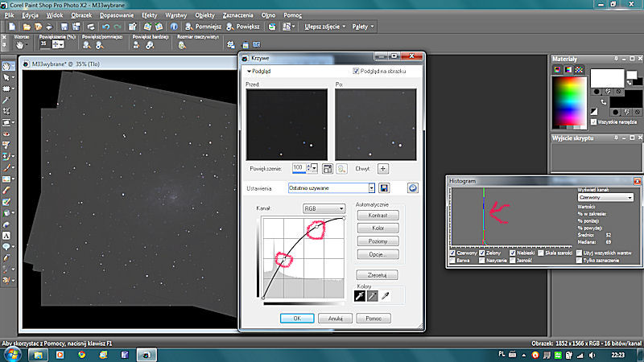Uncheck the Niebieski channel checkbox
Viewport: 644px width, 362px height.
pos(513,253)
